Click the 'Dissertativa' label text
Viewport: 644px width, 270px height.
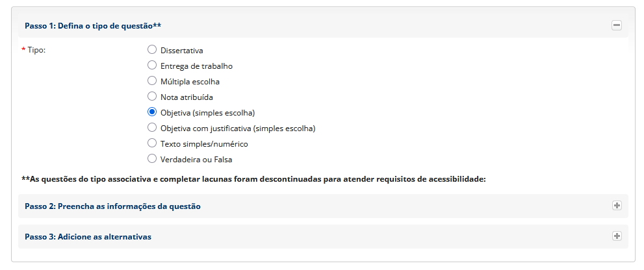point(182,51)
